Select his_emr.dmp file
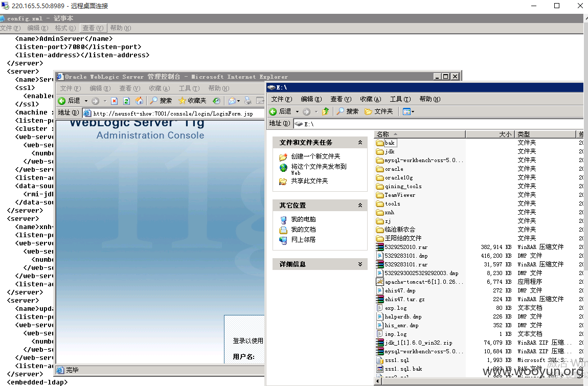 click(397, 325)
